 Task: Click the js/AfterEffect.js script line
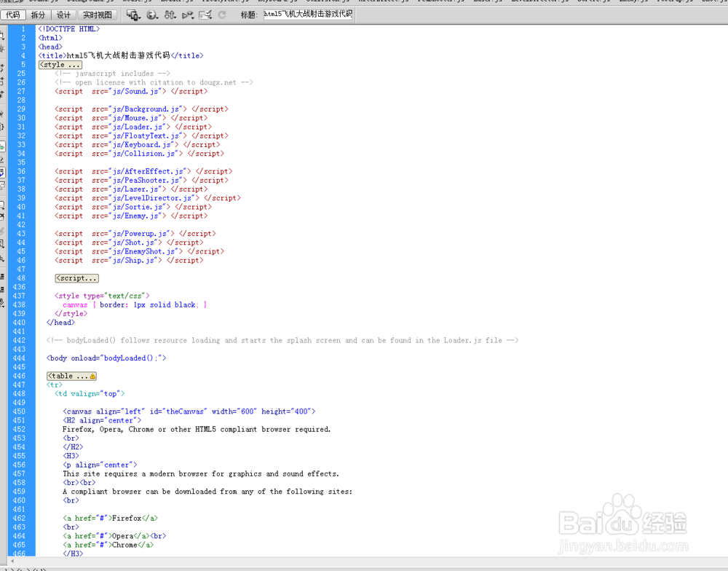click(143, 171)
